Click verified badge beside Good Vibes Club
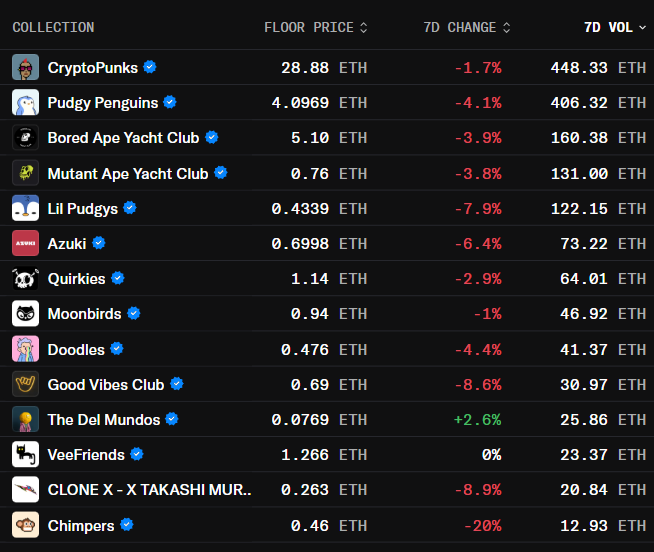This screenshot has height=552, width=654. (177, 383)
